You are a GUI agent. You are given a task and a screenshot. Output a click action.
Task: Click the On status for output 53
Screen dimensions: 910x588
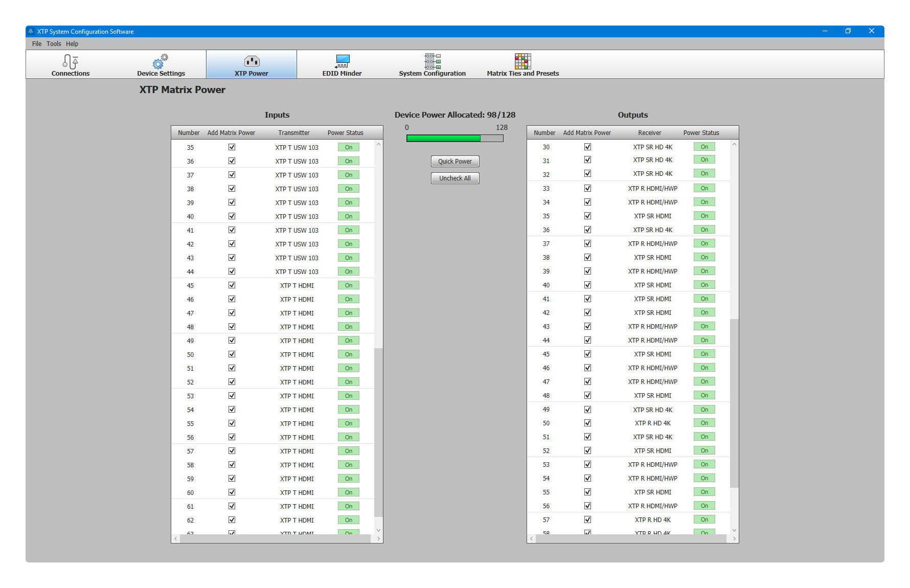(x=704, y=464)
